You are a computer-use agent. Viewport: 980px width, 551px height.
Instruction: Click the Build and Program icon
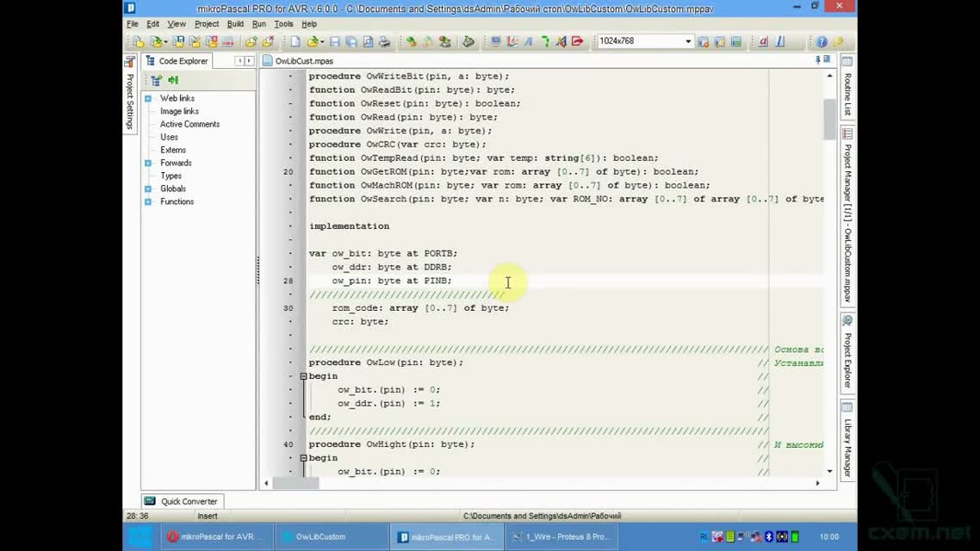pos(444,42)
